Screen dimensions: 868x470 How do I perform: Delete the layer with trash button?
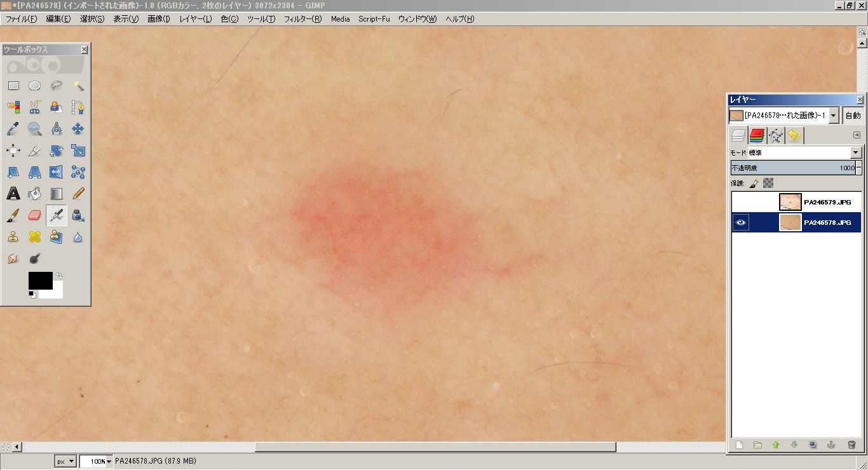click(x=851, y=445)
